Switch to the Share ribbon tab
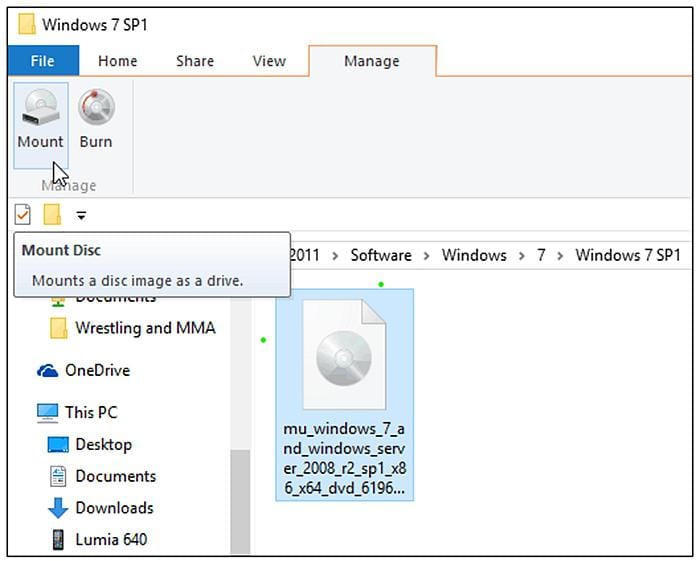This screenshot has height=561, width=700. [195, 61]
